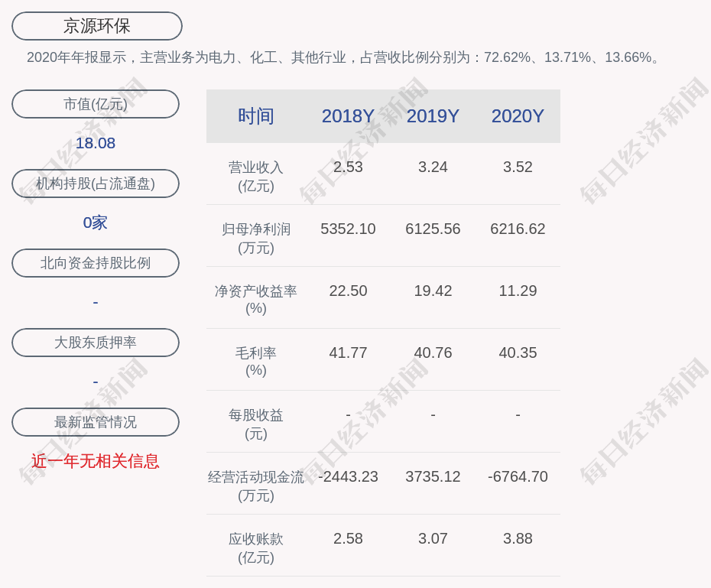The height and width of the screenshot is (588, 711).
Task: Select the 每股收益(元) row label
Action: pos(256,424)
